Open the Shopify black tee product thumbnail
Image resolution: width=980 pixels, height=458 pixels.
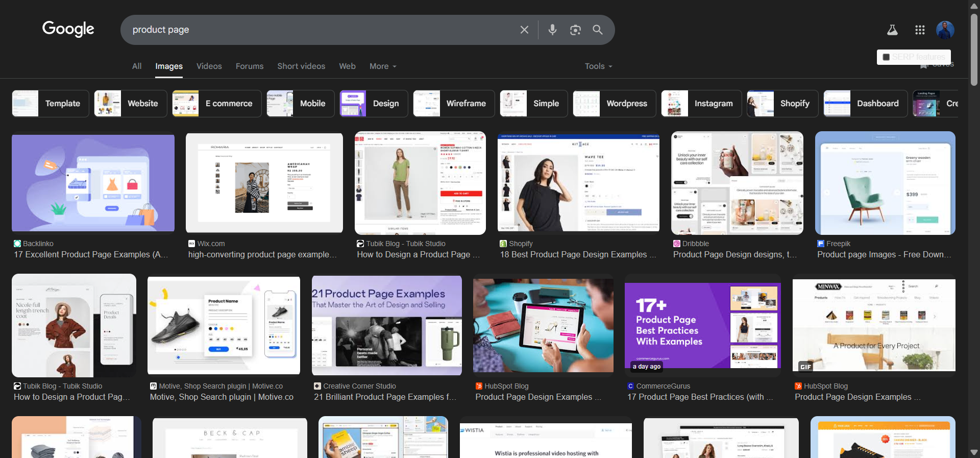(578, 183)
